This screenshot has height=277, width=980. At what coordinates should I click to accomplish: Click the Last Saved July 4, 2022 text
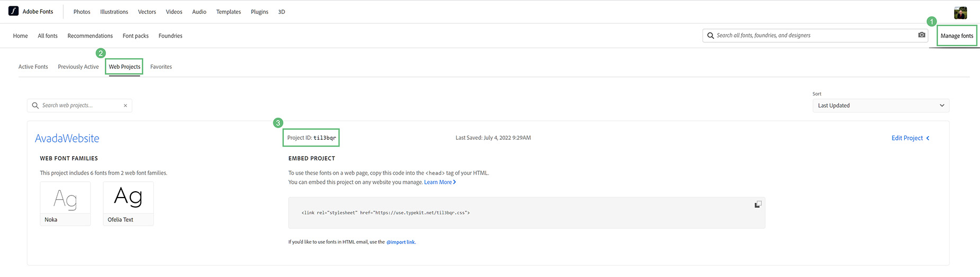pos(493,138)
